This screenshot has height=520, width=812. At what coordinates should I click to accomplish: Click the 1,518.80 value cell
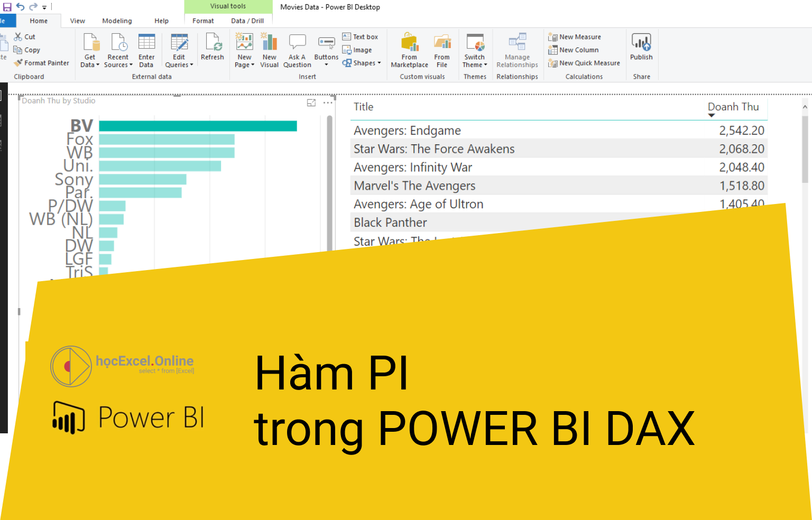tap(742, 186)
